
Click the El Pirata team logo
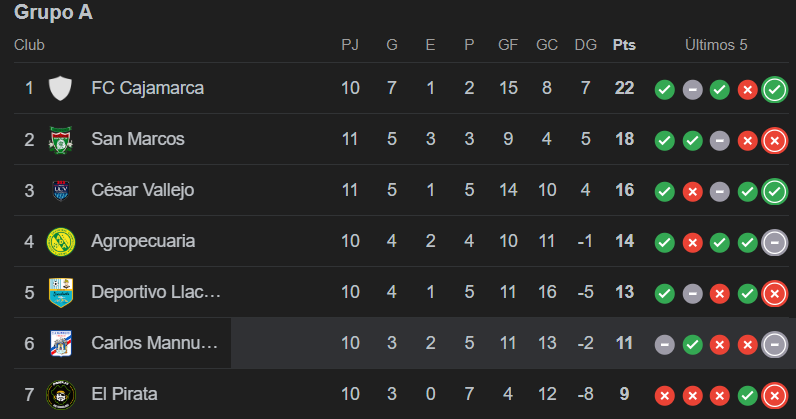pos(61,394)
